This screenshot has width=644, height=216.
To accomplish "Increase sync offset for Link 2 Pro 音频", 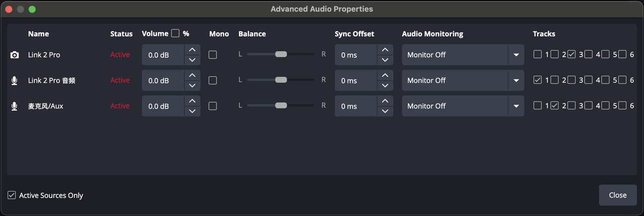I will 385,75.
